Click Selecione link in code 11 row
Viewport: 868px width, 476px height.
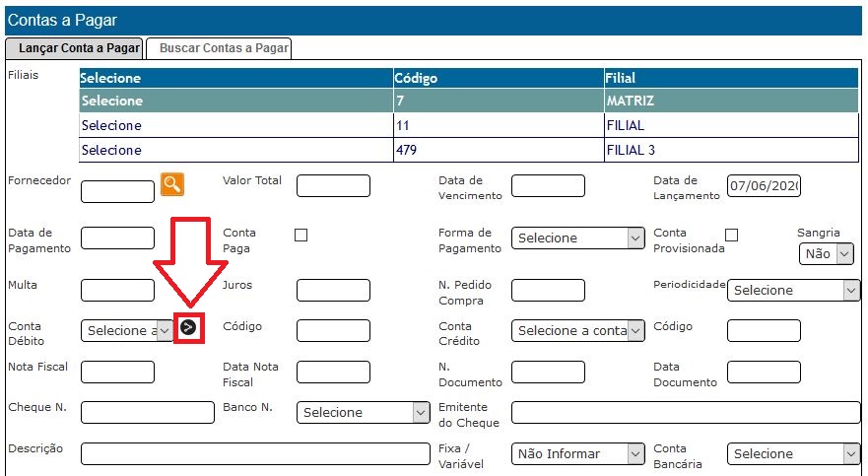(x=111, y=125)
